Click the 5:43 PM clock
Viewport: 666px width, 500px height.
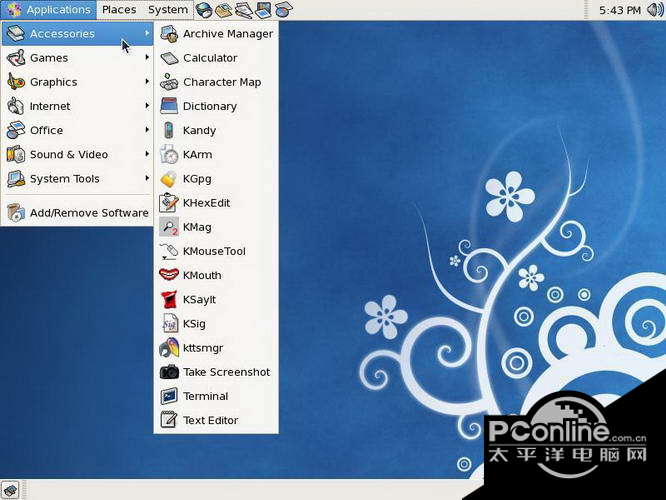click(620, 10)
